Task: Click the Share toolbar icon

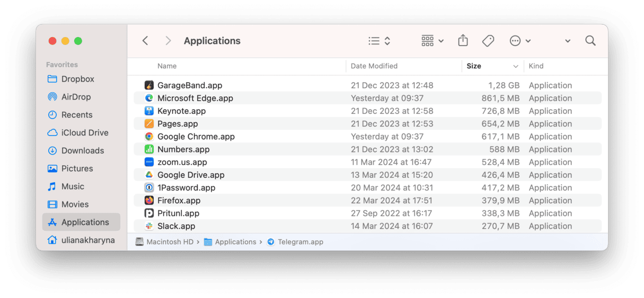Action: 463,41
